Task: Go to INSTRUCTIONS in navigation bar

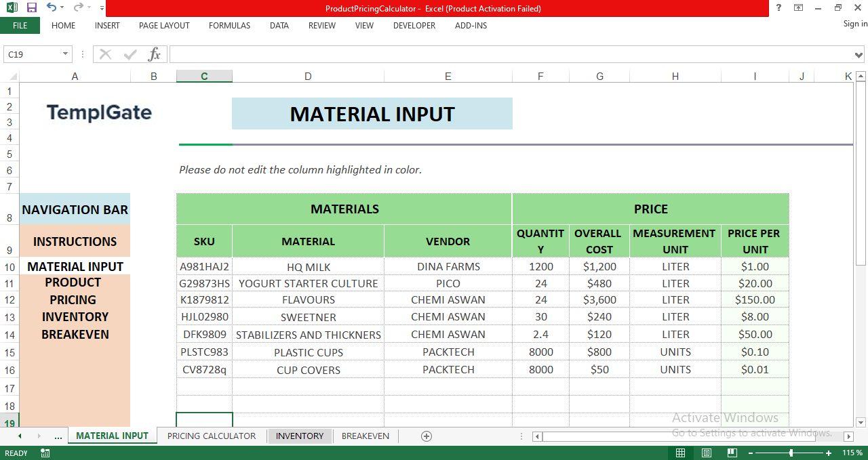Action: click(75, 242)
